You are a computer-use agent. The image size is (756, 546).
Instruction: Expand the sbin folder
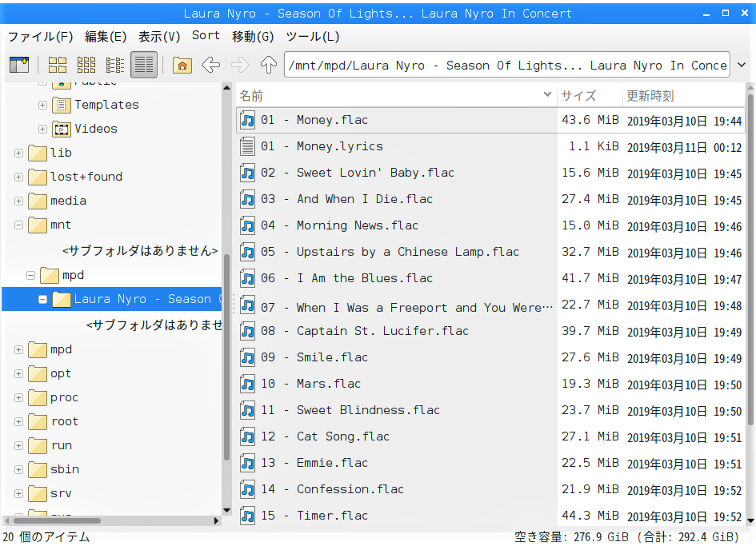pyautogui.click(x=19, y=469)
